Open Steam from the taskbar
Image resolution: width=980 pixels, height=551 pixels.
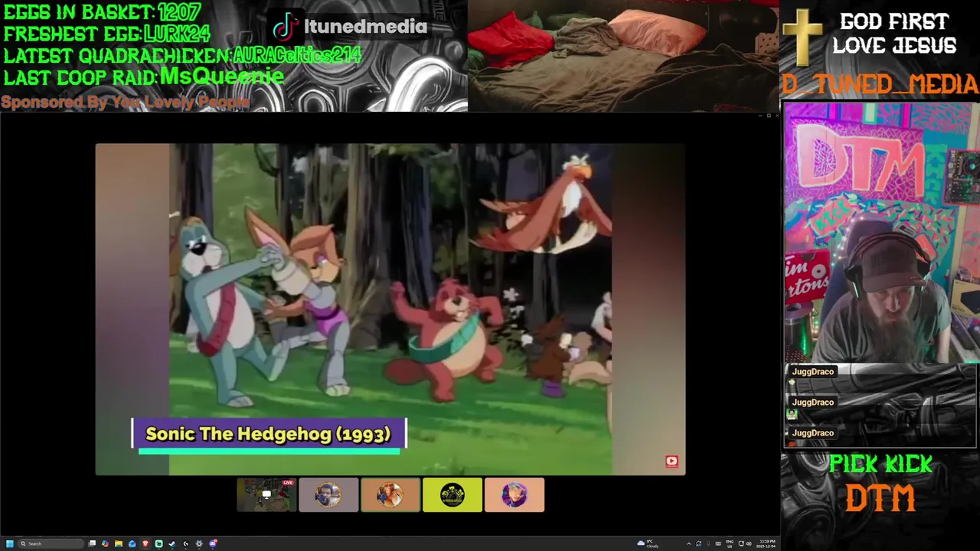coord(172,543)
